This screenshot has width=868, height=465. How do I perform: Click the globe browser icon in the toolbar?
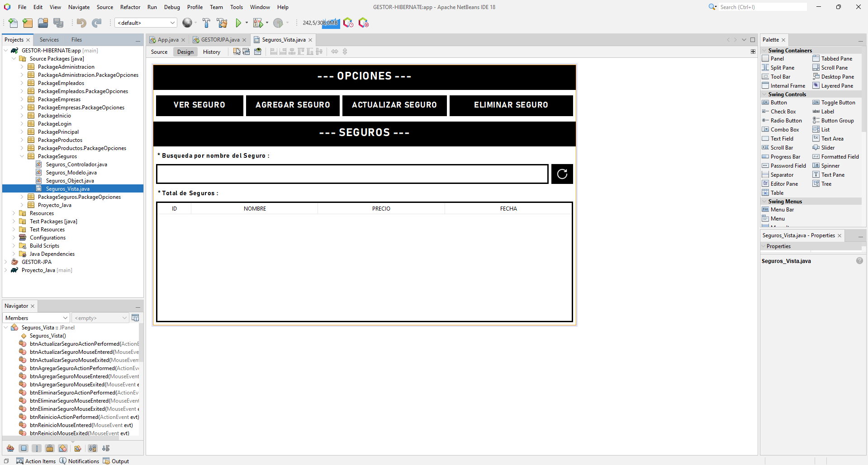point(187,23)
